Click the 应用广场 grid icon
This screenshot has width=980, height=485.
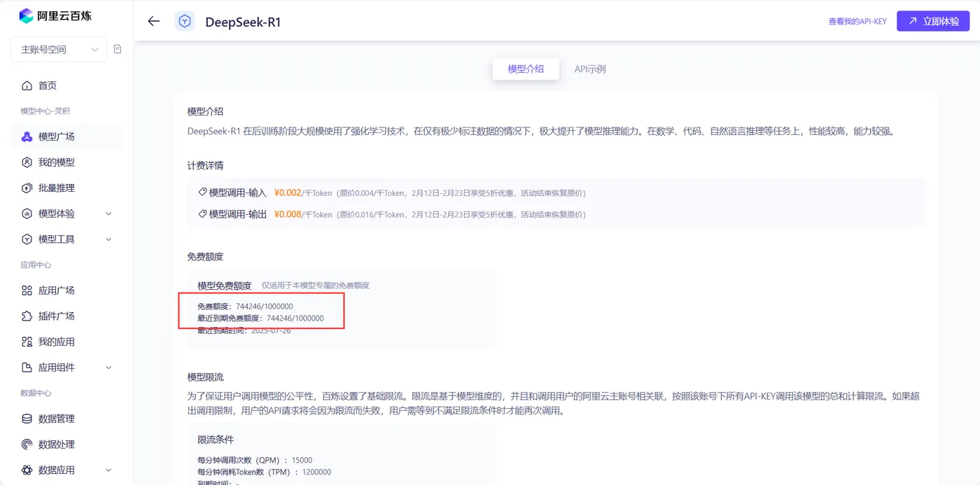pyautogui.click(x=27, y=290)
